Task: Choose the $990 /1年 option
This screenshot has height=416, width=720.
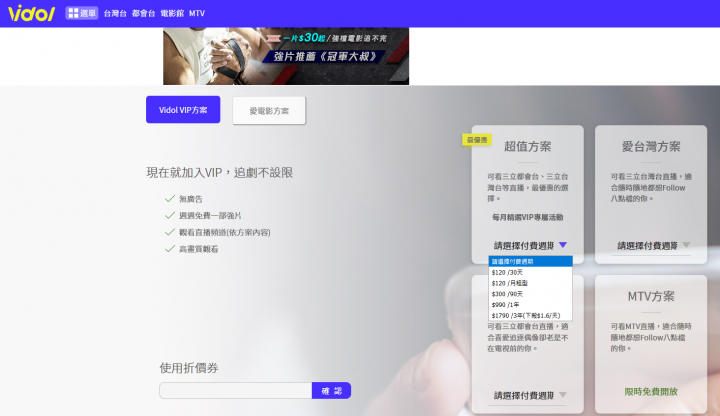Action: [530, 305]
